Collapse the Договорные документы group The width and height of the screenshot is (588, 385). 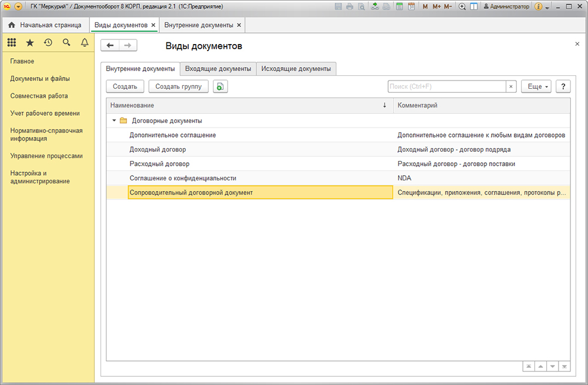[x=114, y=120]
